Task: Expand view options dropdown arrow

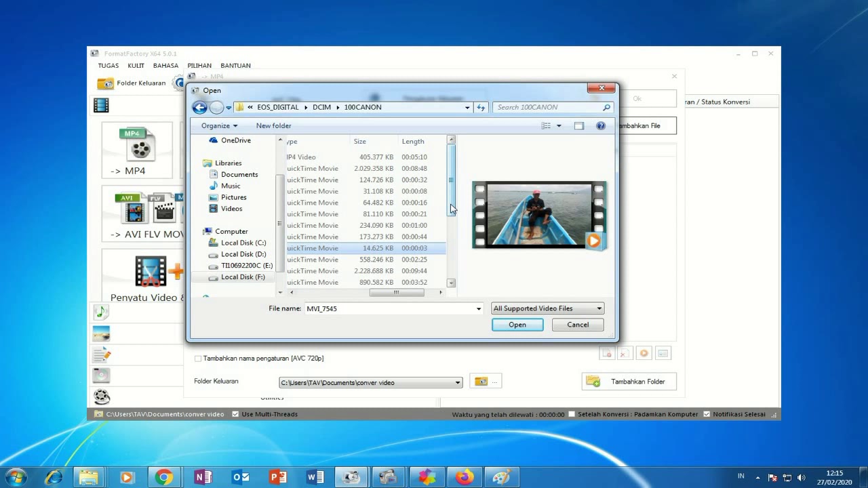Action: [559, 125]
